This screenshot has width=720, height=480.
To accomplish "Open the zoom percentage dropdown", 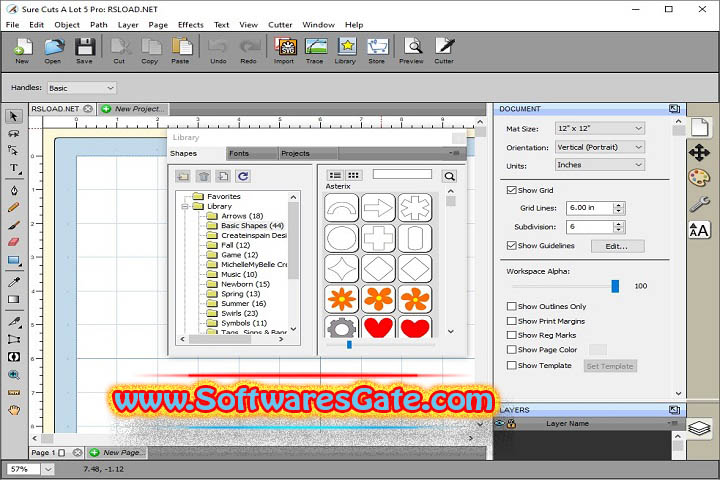I will coord(48,469).
